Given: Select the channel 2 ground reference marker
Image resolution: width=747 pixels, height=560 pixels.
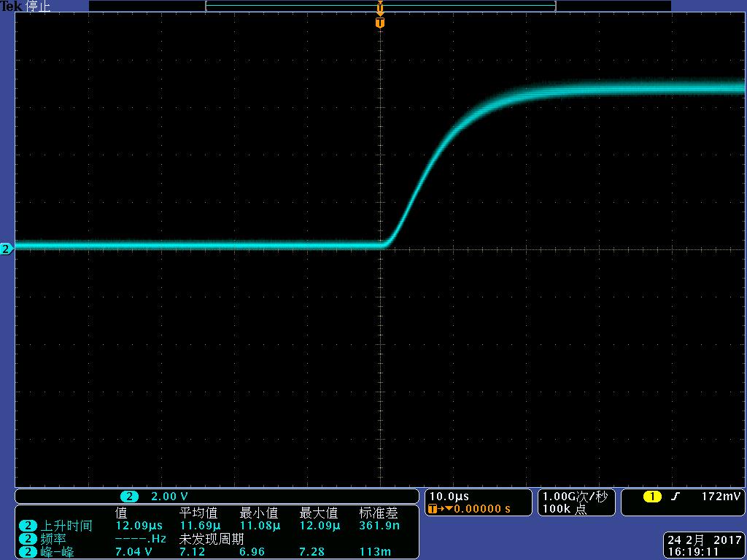Looking at the screenshot, I should [5, 248].
